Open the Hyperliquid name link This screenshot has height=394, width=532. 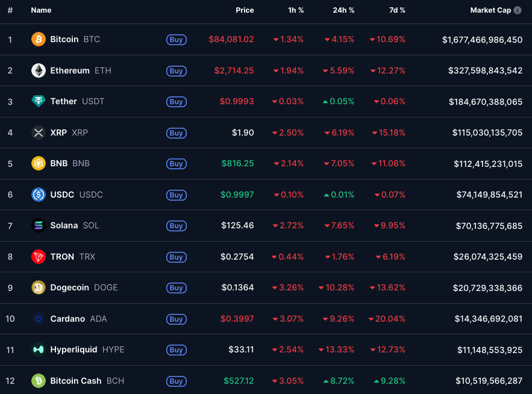point(74,349)
